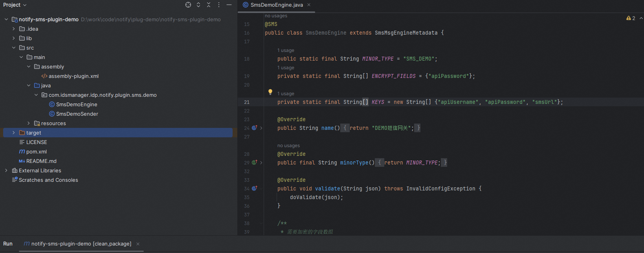Viewport: 644px width, 253px height.
Task: Expand the target folder
Action: 14,133
